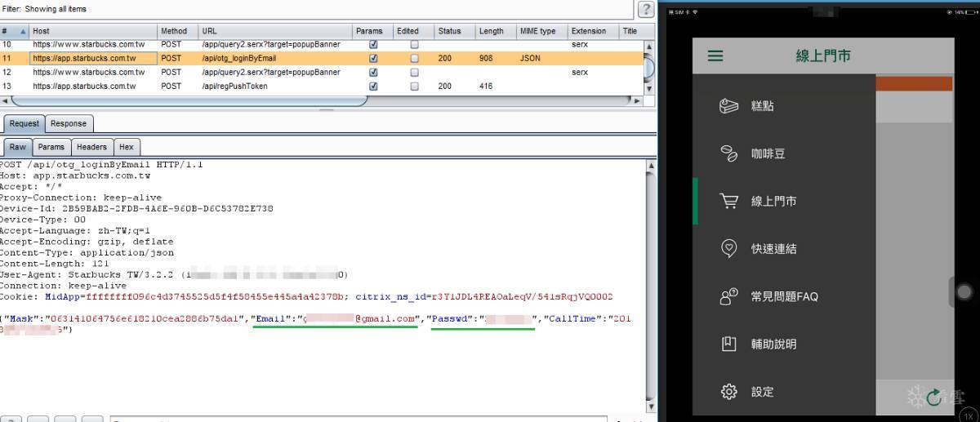Sort by MIME type column header
The image size is (980, 422).
click(x=542, y=31)
